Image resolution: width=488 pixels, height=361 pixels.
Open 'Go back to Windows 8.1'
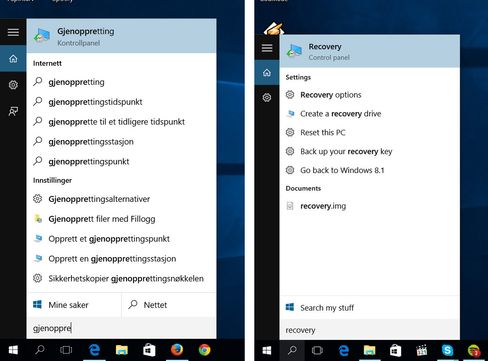click(370, 170)
